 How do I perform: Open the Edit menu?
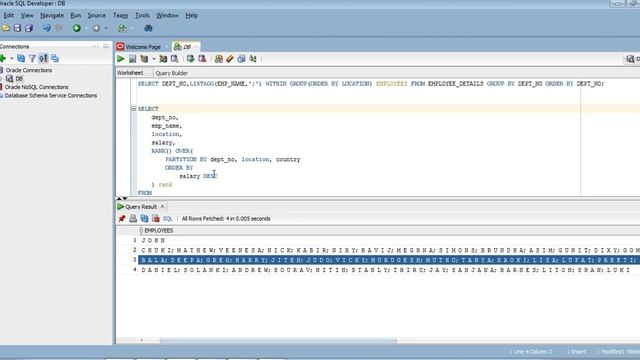9,16
